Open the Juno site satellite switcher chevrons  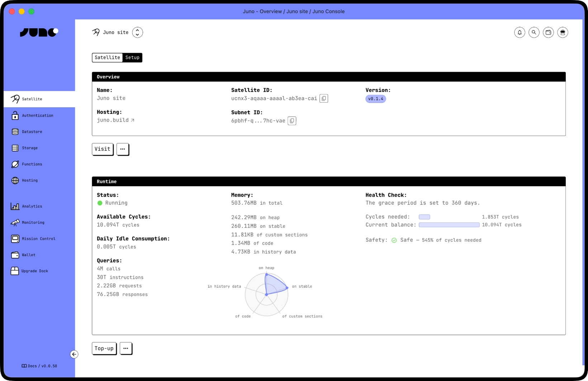click(137, 32)
